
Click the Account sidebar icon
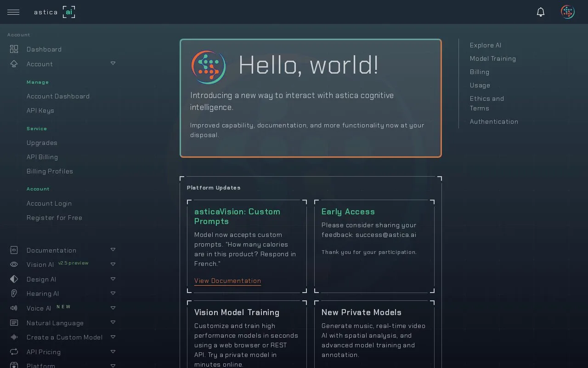pyautogui.click(x=14, y=64)
